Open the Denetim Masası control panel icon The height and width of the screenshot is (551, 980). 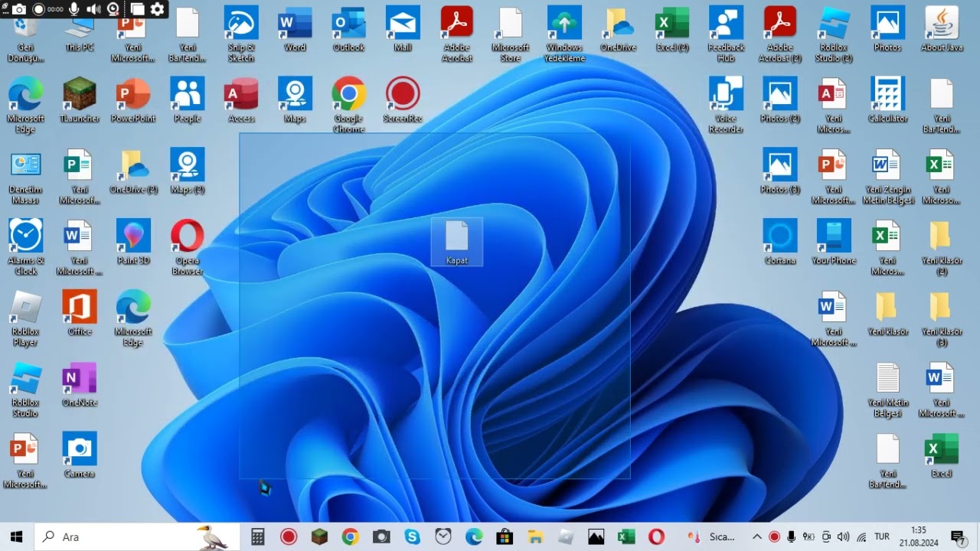[x=25, y=177]
